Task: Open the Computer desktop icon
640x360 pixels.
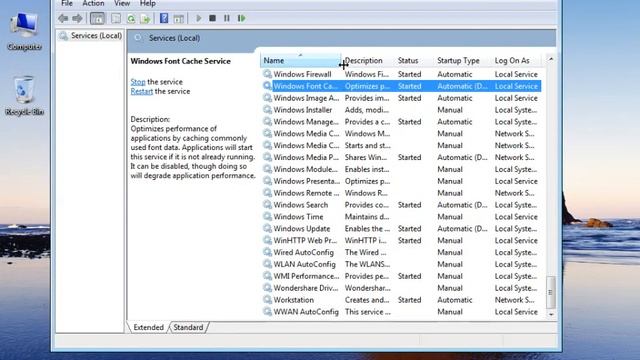Action: [x=24, y=32]
